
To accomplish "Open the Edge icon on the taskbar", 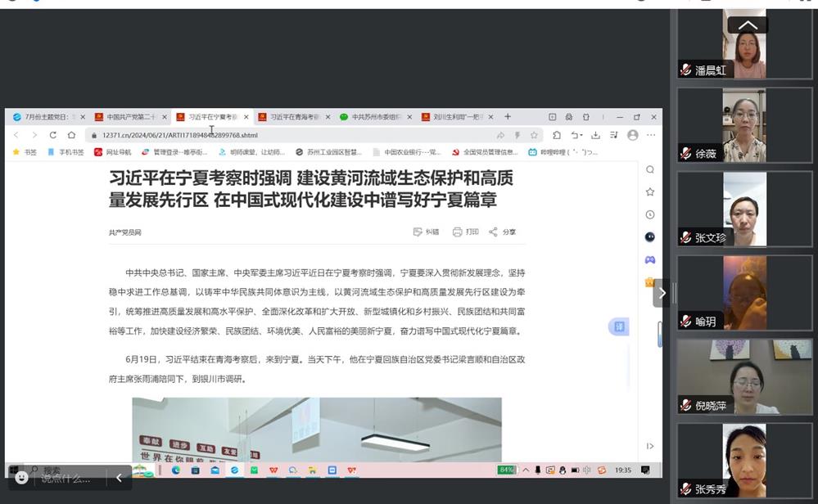I will pyautogui.click(x=176, y=470).
